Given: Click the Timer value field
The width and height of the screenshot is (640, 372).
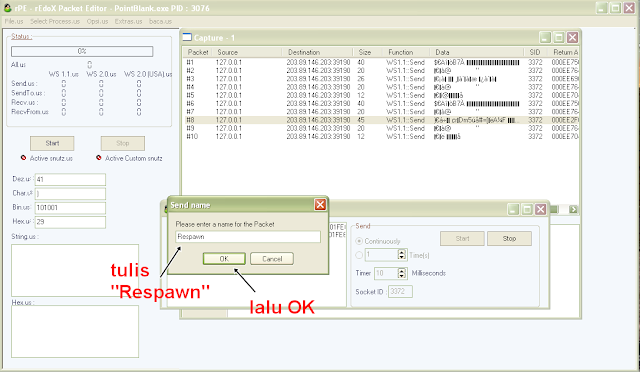Looking at the screenshot, I should pos(386,273).
